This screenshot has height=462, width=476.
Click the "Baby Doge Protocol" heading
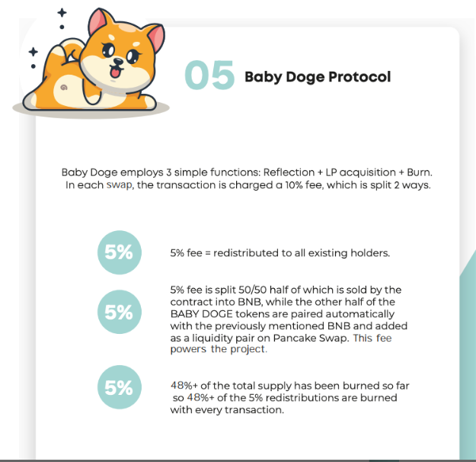[x=317, y=77]
